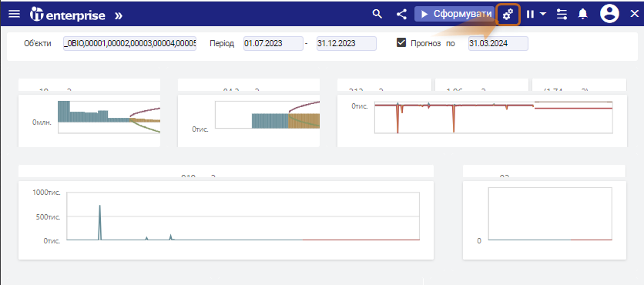The image size is (644, 285).
Task: Click the period start date 01.07.2023
Action: point(273,44)
